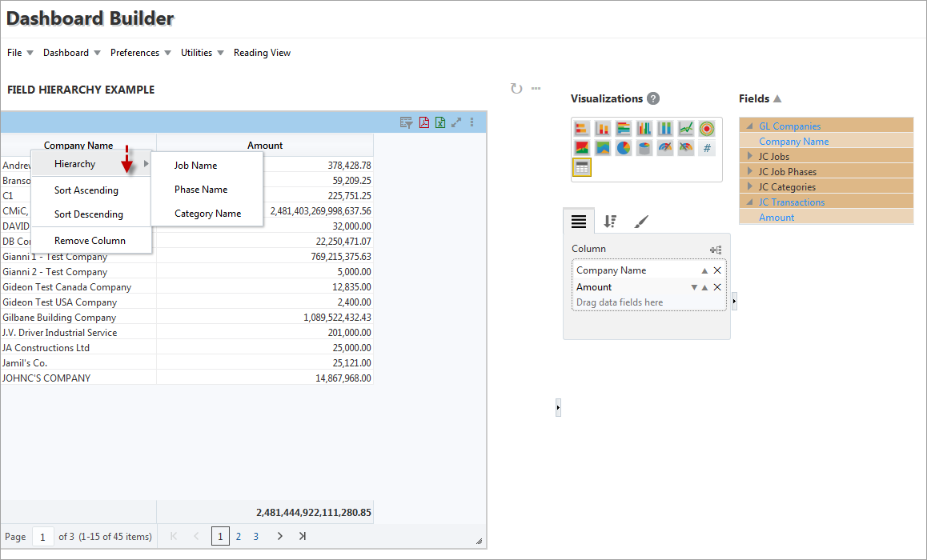The height and width of the screenshot is (560, 927).
Task: Remove Amount from the Column list
Action: pos(717,287)
